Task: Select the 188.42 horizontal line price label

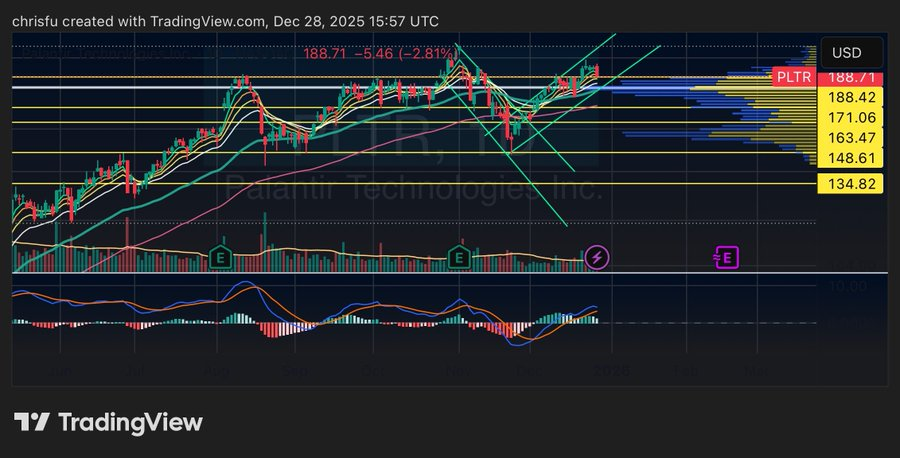Action: (851, 98)
